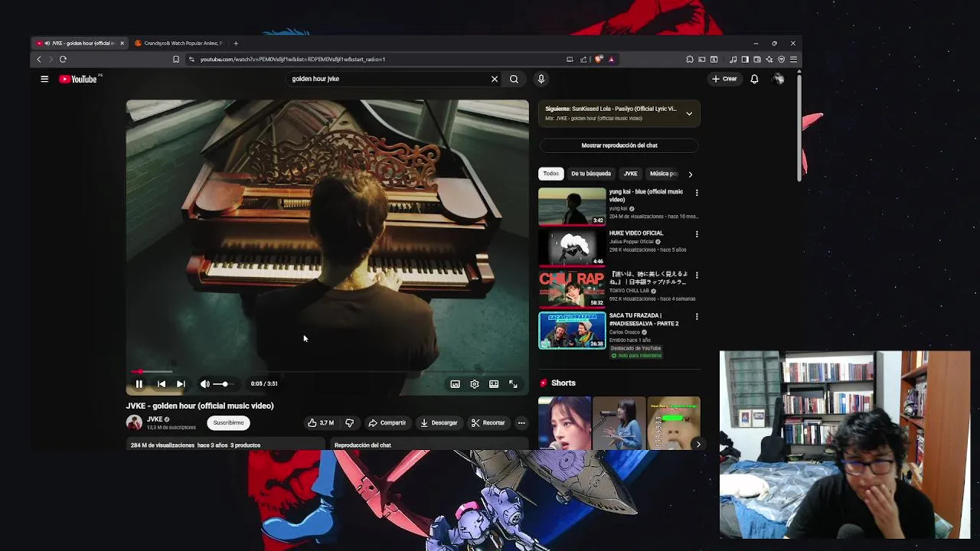This screenshot has width=980, height=551.
Task: Switch video to full screen
Action: point(513,383)
